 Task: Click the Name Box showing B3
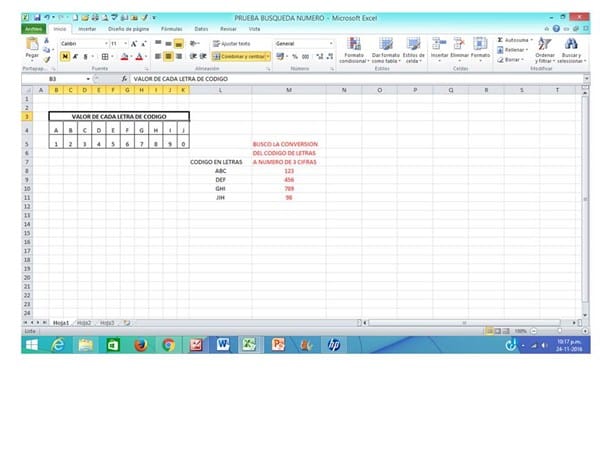point(53,79)
